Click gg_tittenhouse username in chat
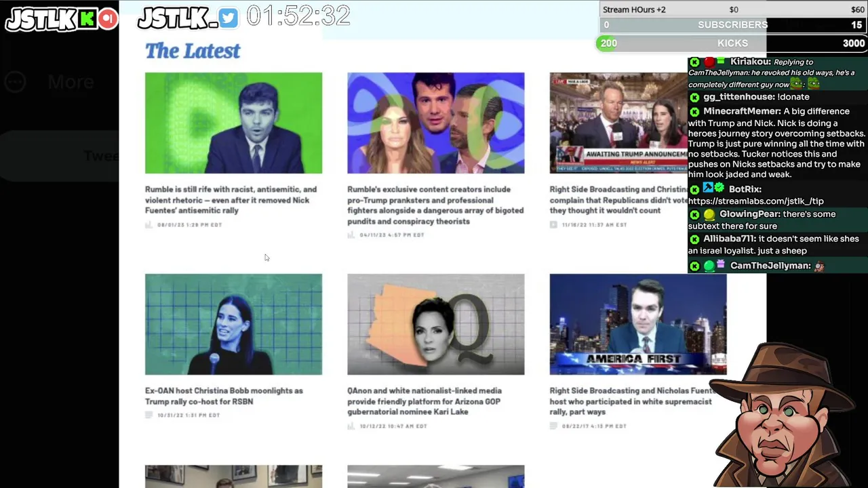 [739, 97]
